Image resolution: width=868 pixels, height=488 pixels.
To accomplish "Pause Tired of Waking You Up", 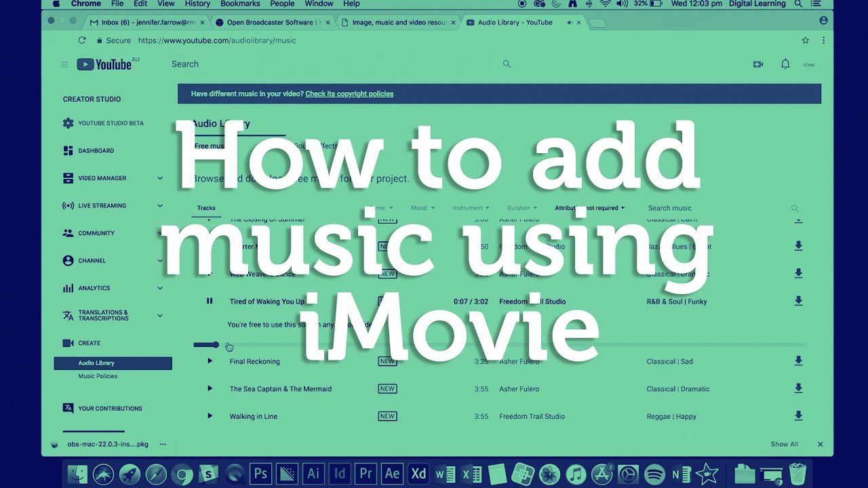I will click(x=210, y=301).
